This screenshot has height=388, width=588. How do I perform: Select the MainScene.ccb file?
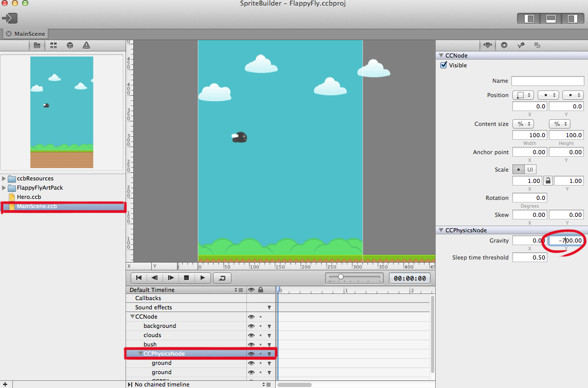coord(62,207)
